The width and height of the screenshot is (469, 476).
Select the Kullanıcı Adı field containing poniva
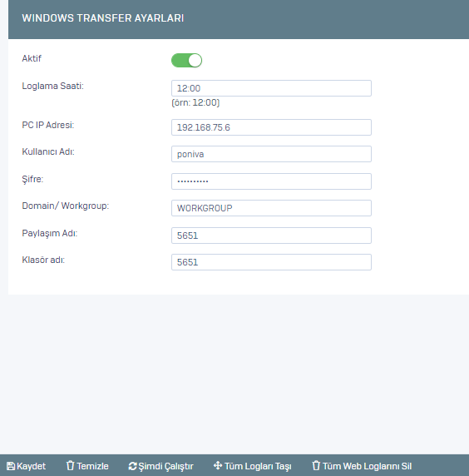point(271,154)
